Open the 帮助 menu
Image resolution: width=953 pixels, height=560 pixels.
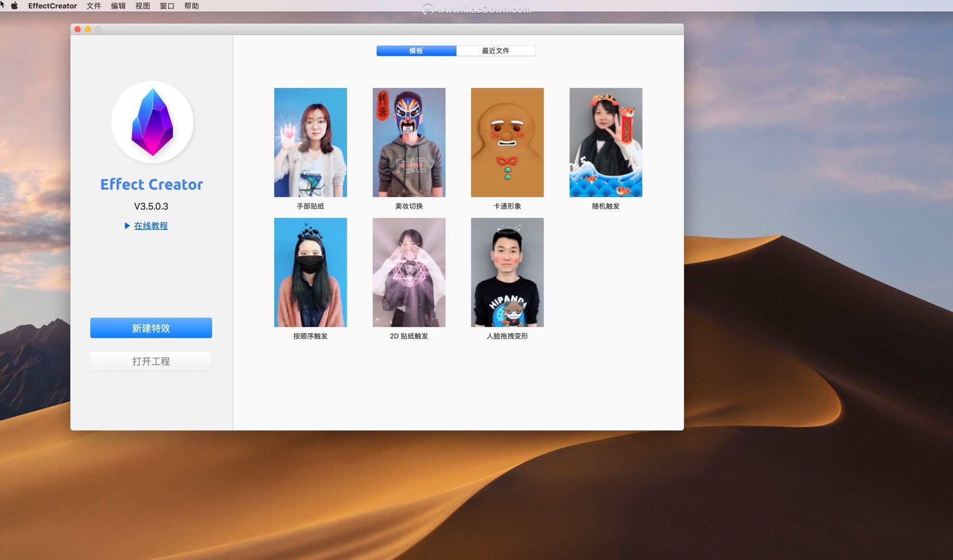[x=191, y=6]
